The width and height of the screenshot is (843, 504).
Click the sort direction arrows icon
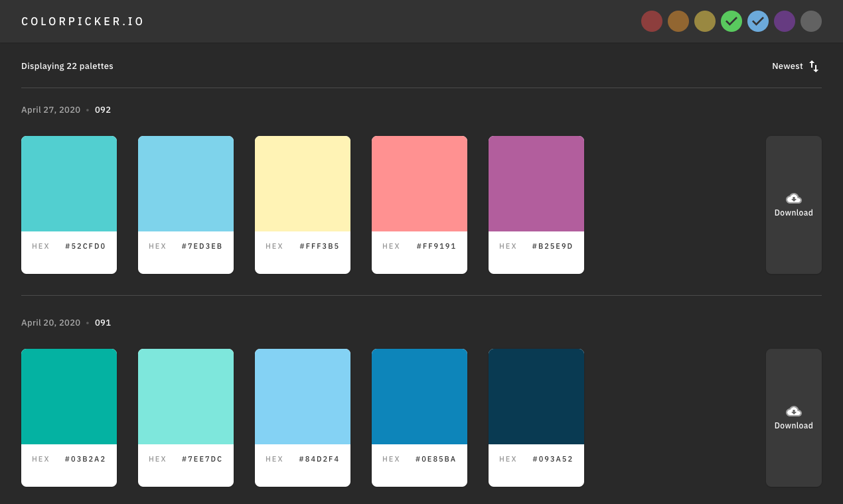click(814, 66)
